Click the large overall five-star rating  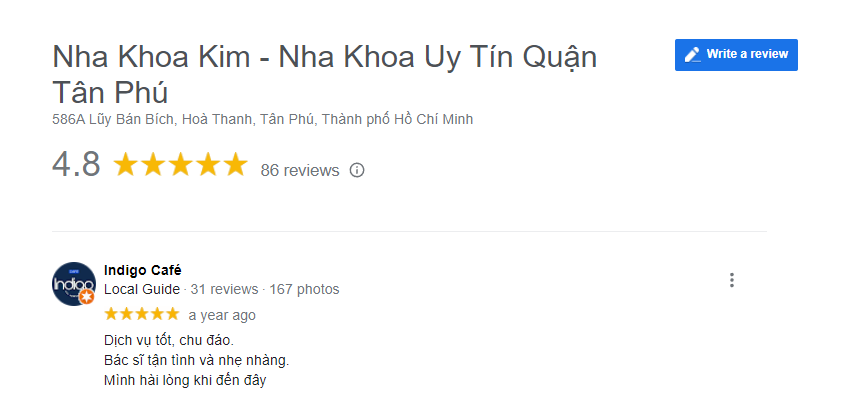(180, 165)
